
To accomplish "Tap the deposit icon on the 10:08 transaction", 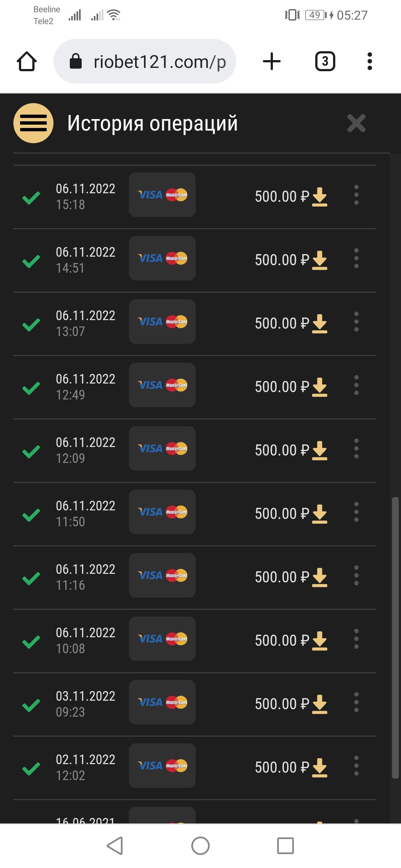I will 320,641.
